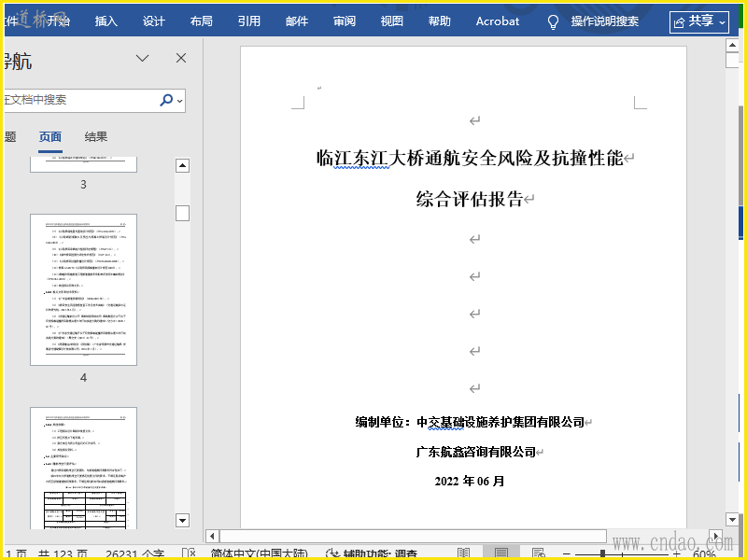This screenshot has width=747, height=560.
Task: Click text 广东航鑫咨询有限公司
Action: point(476,452)
